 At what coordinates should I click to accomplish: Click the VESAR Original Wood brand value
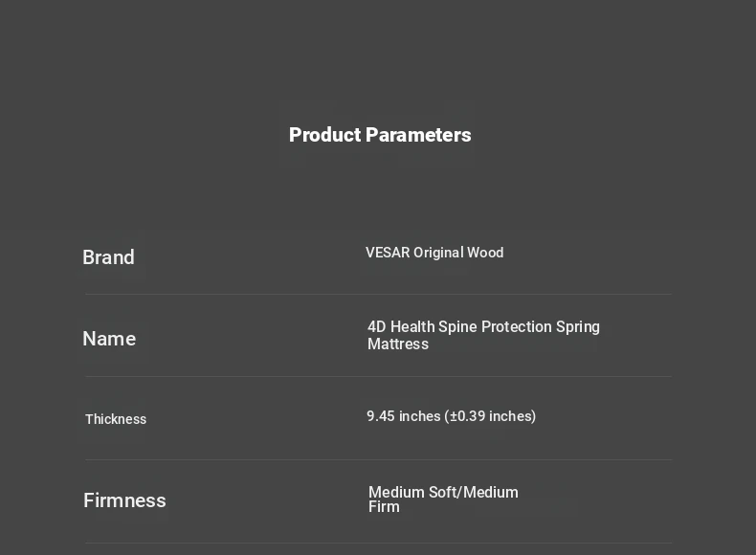pos(434,253)
